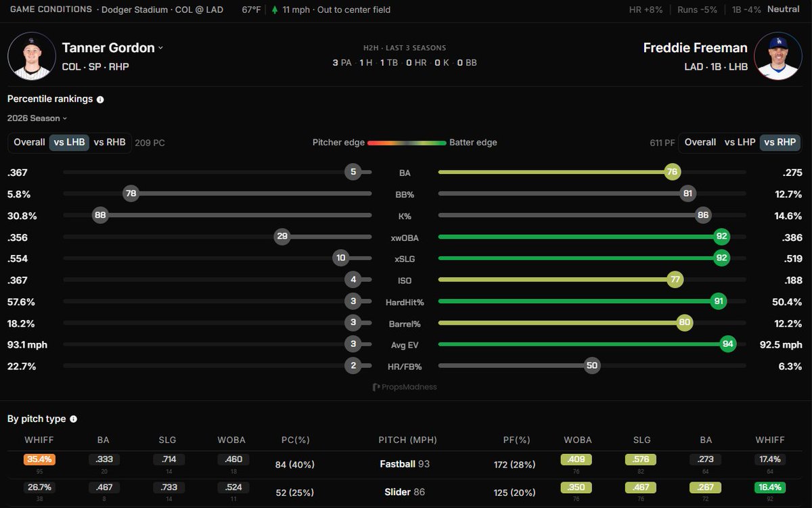The width and height of the screenshot is (812, 508).
Task: Click pitcher K% percentile marker 88
Action: (x=101, y=216)
